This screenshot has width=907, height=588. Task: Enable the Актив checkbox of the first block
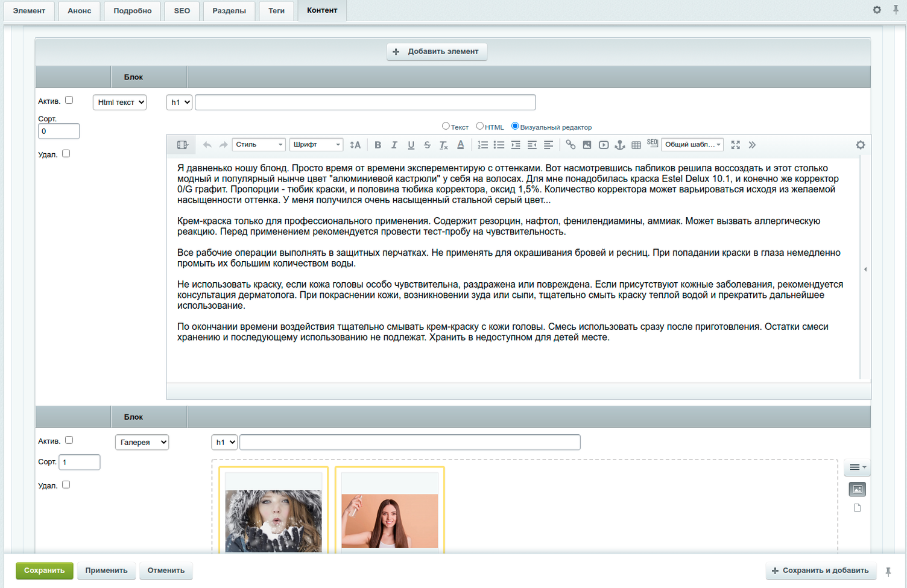point(68,100)
